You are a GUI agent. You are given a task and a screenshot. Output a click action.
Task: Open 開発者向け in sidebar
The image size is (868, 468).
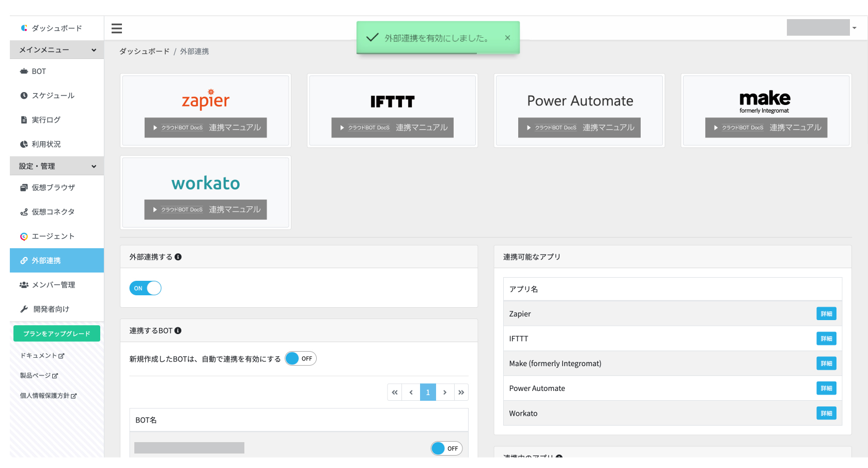[x=57, y=309]
